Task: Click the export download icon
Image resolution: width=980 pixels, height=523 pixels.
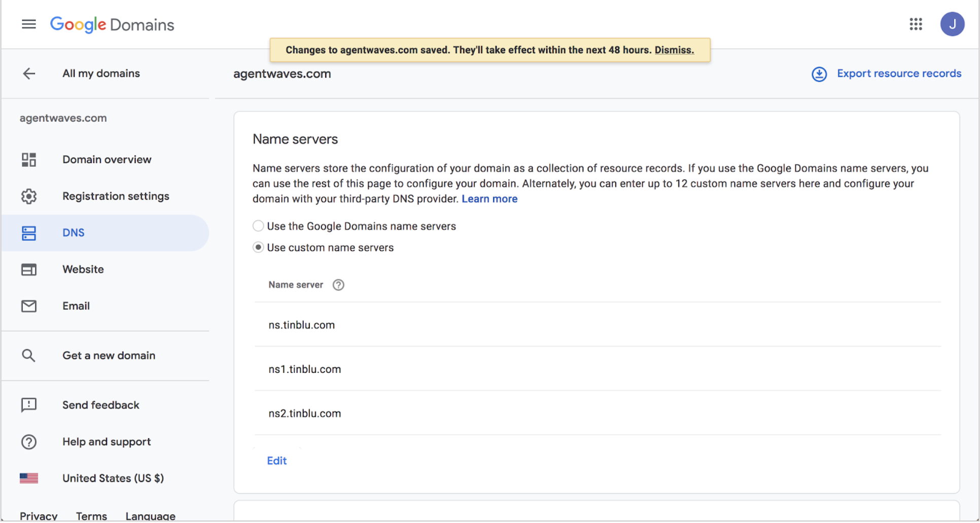Action: (x=819, y=74)
